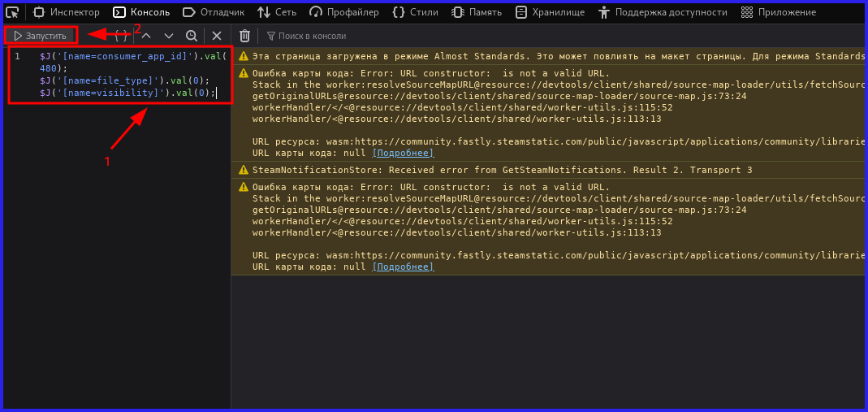Click the Хранилище storage icon

point(521,12)
